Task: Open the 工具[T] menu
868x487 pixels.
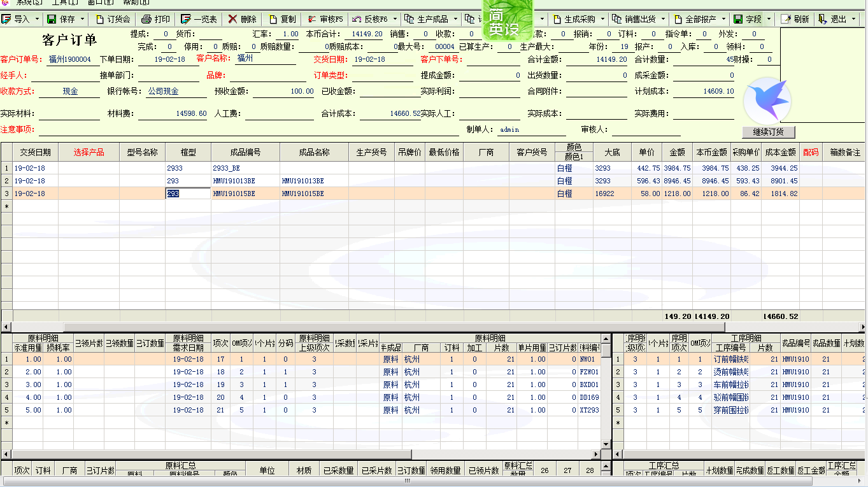Action: point(65,3)
